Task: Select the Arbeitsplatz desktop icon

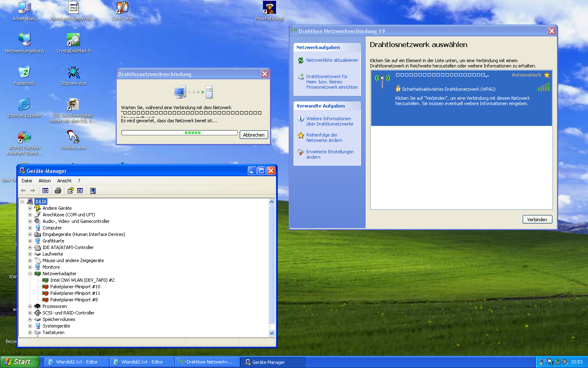Action: coord(24,11)
